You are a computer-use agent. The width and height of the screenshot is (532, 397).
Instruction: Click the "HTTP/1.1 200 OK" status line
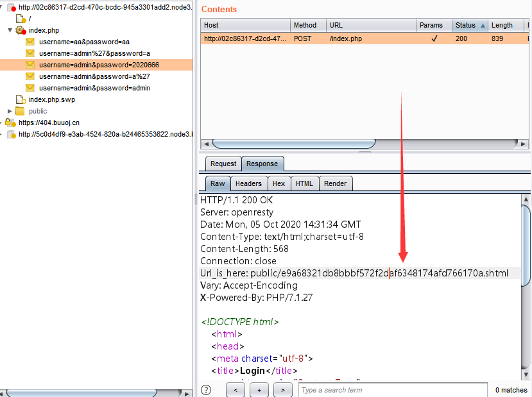pos(237,200)
